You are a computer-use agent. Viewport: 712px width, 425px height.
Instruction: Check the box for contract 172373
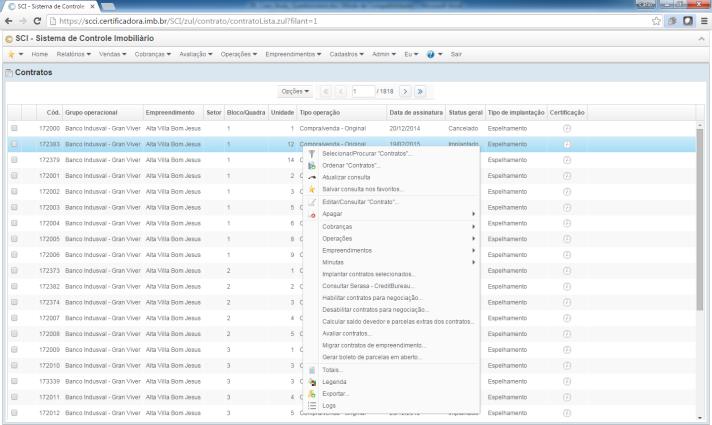(x=14, y=270)
